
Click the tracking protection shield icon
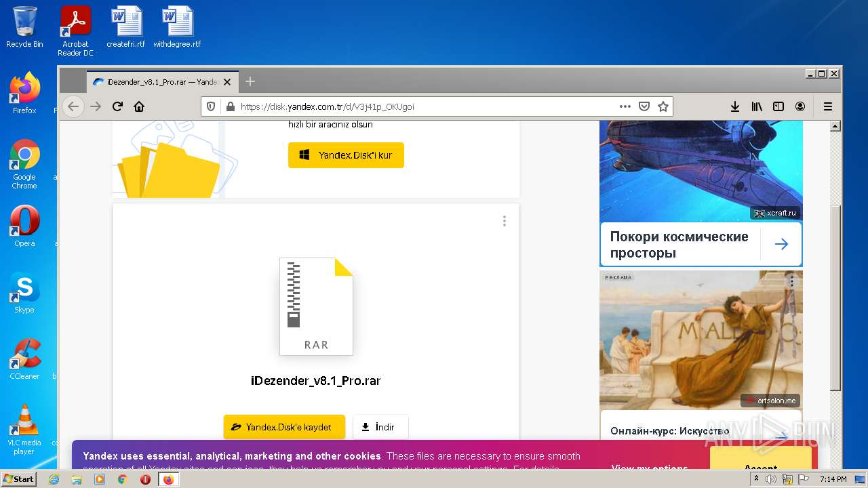coord(211,106)
